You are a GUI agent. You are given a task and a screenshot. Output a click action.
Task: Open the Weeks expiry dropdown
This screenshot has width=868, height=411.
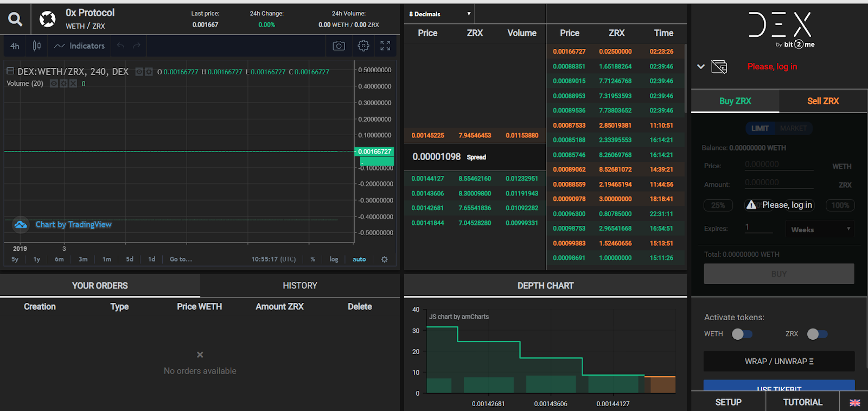820,229
